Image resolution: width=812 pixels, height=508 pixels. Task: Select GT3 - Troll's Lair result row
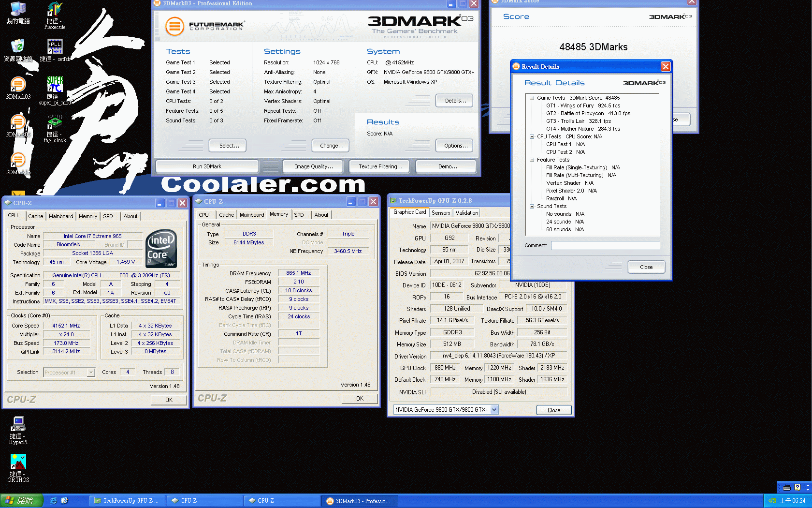pyautogui.click(x=579, y=121)
